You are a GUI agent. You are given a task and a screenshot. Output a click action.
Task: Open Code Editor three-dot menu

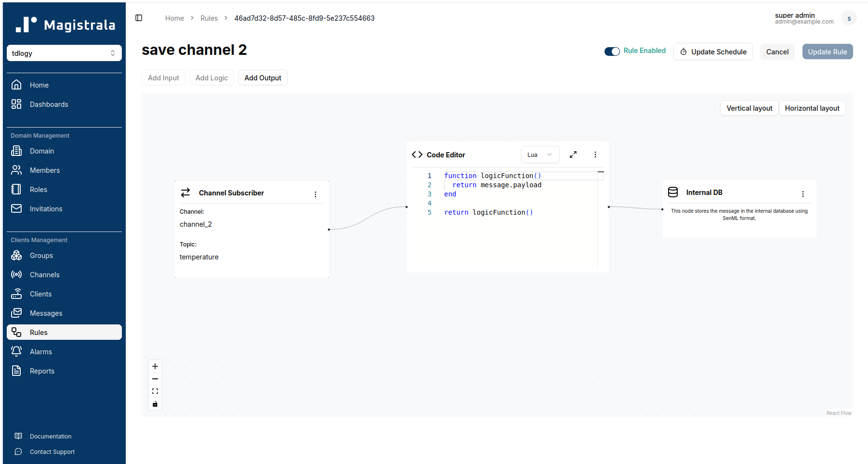click(x=595, y=155)
